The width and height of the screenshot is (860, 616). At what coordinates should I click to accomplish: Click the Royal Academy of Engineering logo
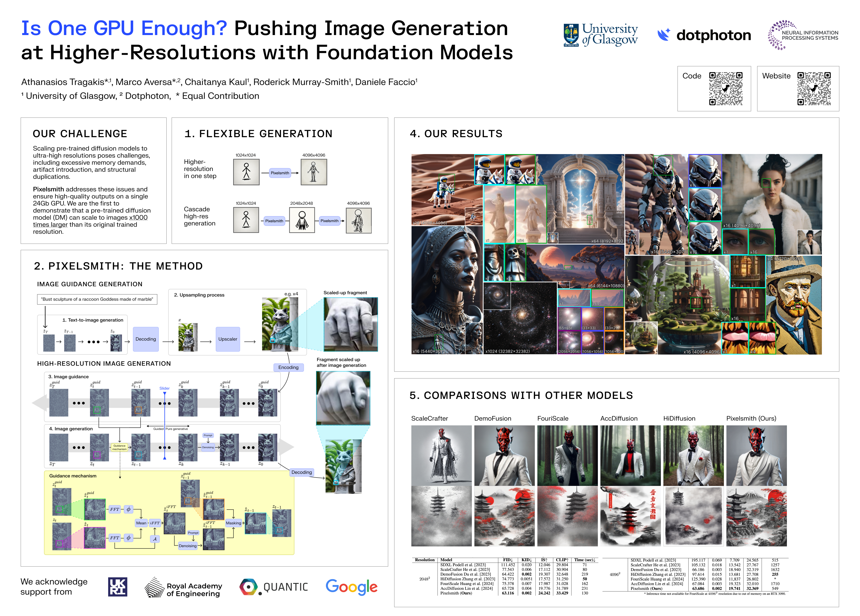click(x=183, y=587)
